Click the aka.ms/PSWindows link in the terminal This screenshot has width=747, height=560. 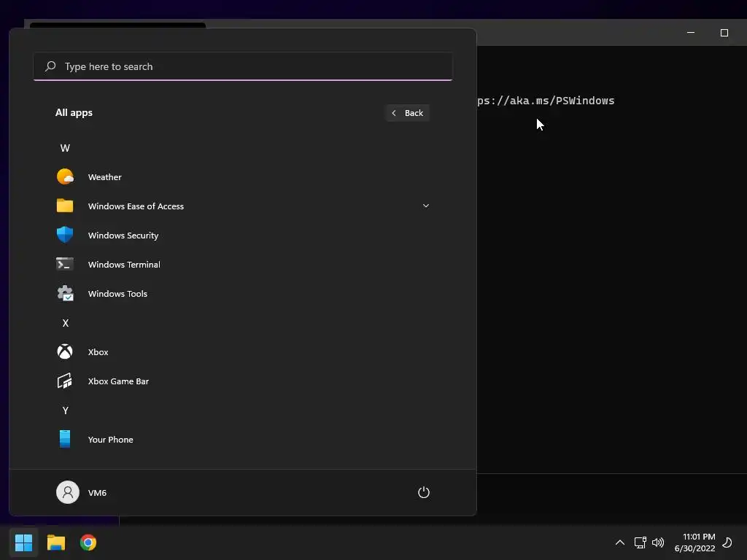coord(546,101)
